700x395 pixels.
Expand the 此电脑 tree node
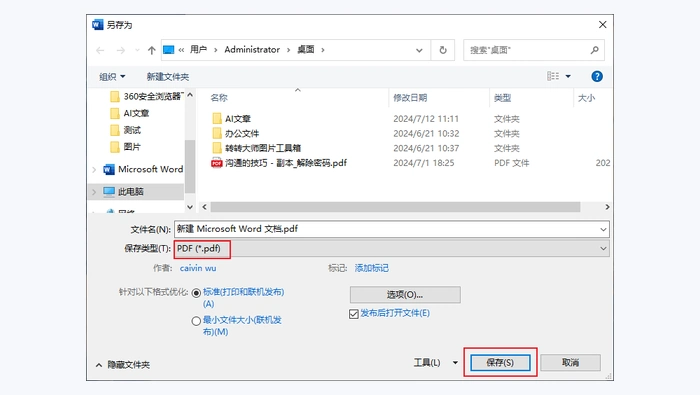coord(94,192)
